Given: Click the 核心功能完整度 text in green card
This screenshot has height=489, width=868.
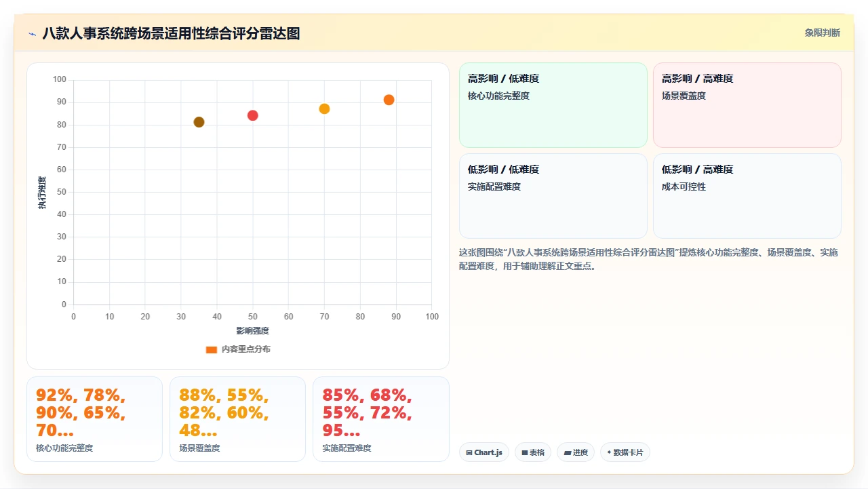Looking at the screenshot, I should (x=498, y=96).
